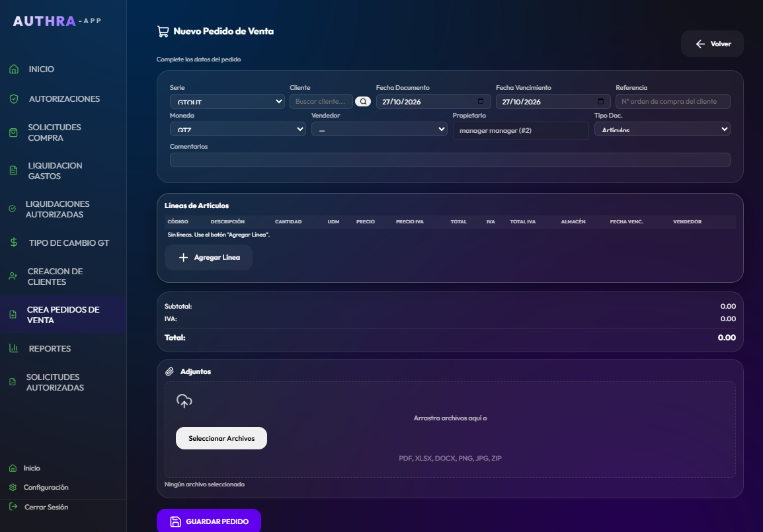Click the Fecha Vencimiento date field
Screen dimensions: 763x532
pyautogui.click(x=553, y=102)
